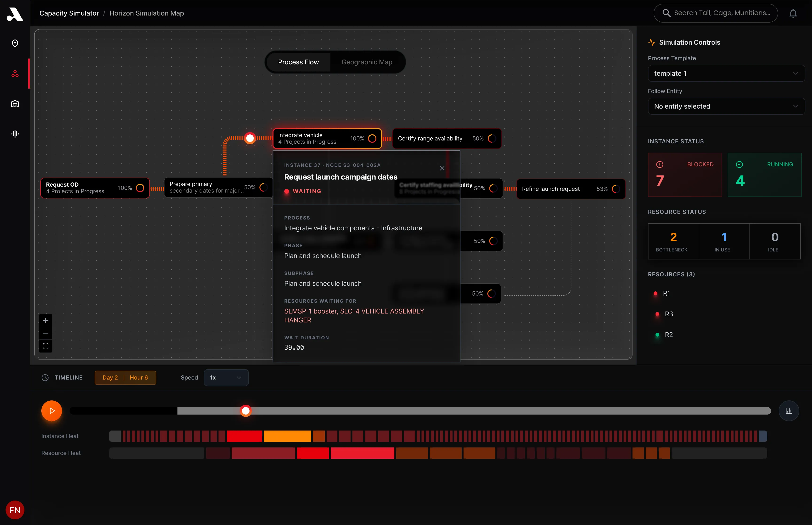Click the Refine launch request progress ring
The width and height of the screenshot is (812, 525).
coord(616,189)
